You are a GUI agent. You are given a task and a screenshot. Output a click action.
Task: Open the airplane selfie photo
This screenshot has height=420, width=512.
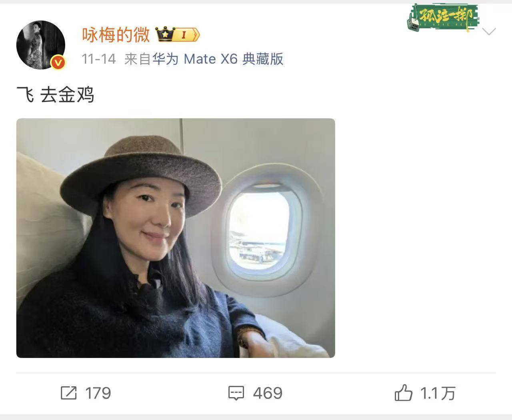pyautogui.click(x=176, y=238)
